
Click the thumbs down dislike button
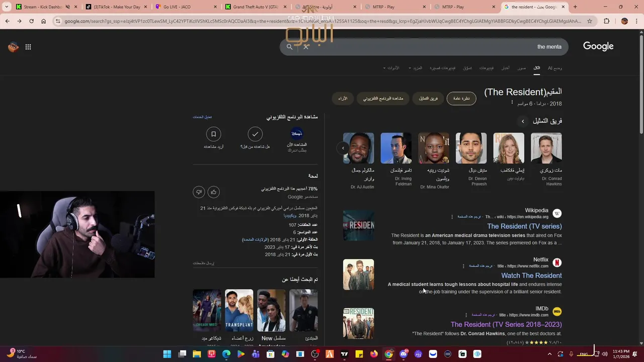(199, 192)
